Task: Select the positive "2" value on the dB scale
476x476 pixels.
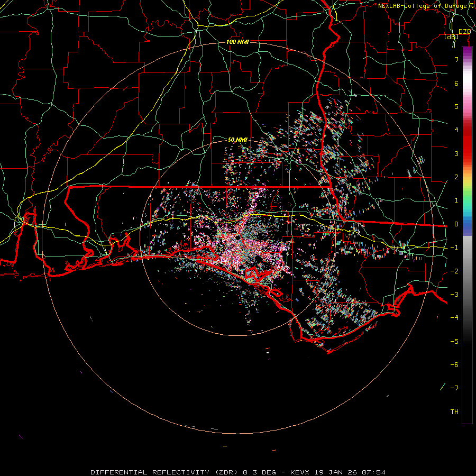Action: point(456,177)
